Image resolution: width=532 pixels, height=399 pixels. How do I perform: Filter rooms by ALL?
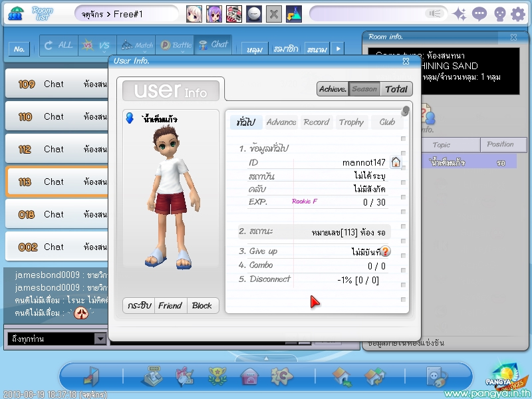click(59, 45)
